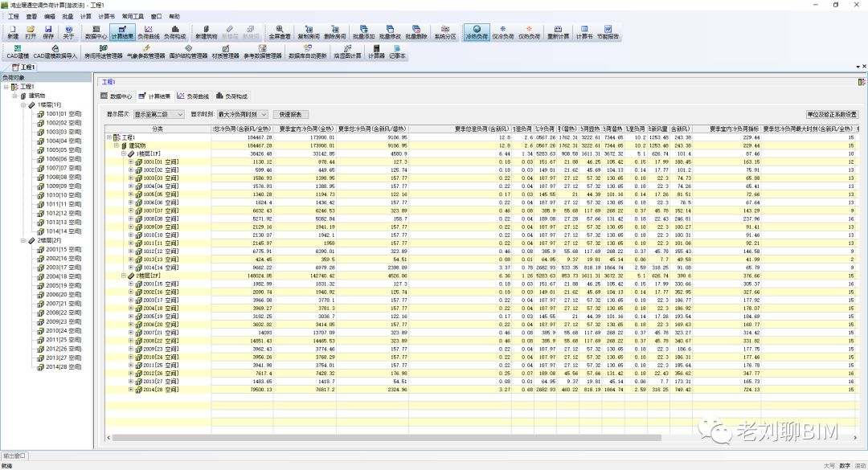The width and height of the screenshot is (868, 470).
Task: Collapse 2楼层[2F] row in results table
Action: click(124, 276)
